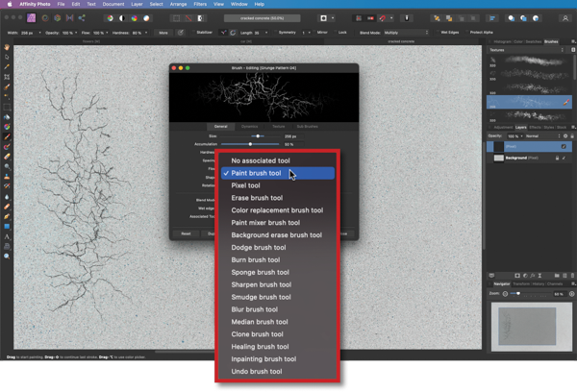The image size is (577, 392).
Task: Select the Artistic Text tool
Action: [x=7, y=236]
